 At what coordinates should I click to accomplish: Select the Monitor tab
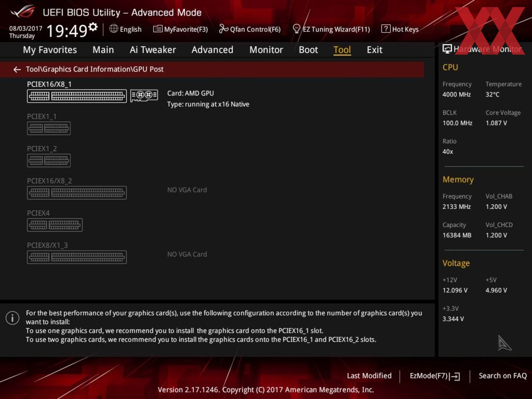tap(266, 50)
